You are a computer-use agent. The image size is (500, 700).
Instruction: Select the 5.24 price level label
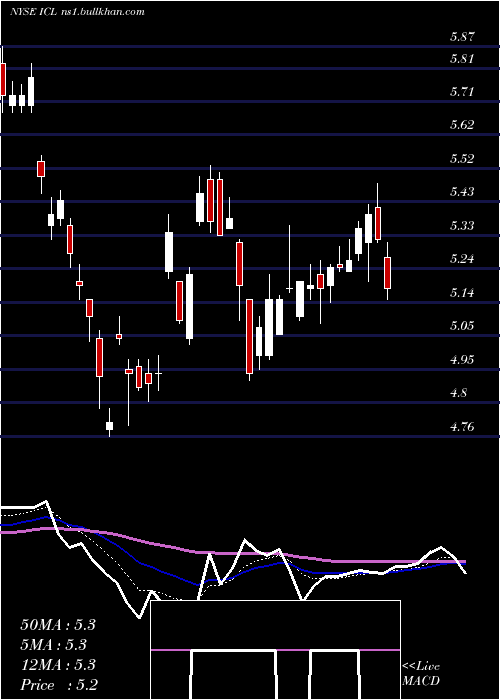pyautogui.click(x=462, y=259)
